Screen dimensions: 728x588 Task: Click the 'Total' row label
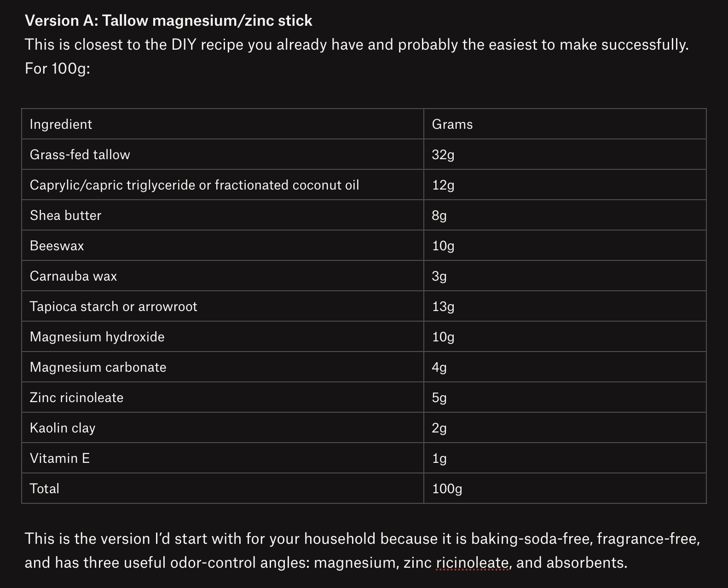223,489
